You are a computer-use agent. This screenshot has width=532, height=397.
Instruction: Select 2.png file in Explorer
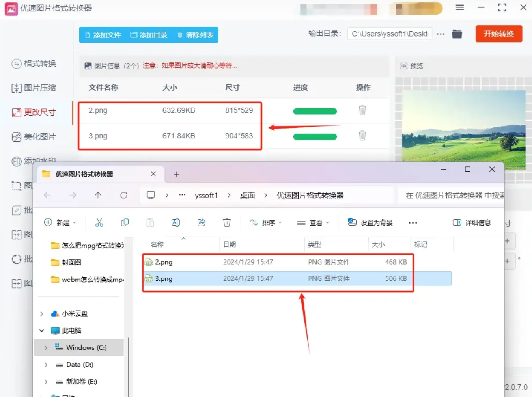(297, 262)
